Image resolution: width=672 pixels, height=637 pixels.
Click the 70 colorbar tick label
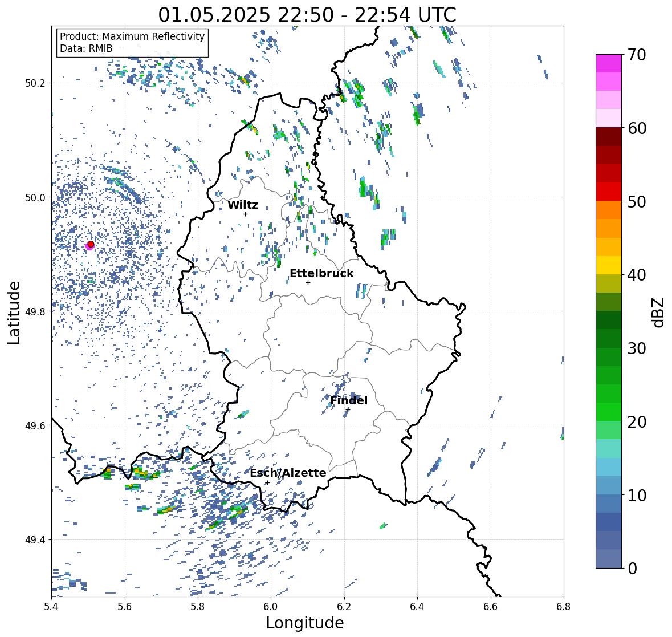point(637,55)
